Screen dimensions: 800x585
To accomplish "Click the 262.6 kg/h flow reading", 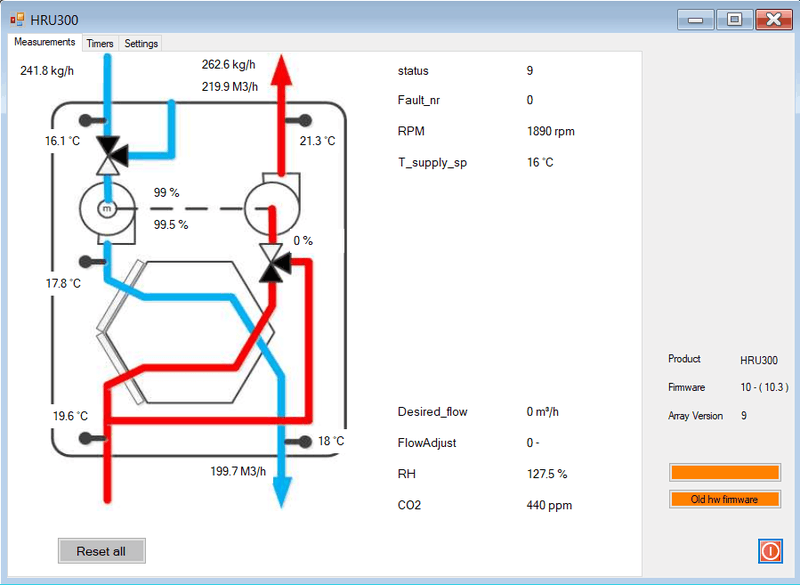I will 229,65.
